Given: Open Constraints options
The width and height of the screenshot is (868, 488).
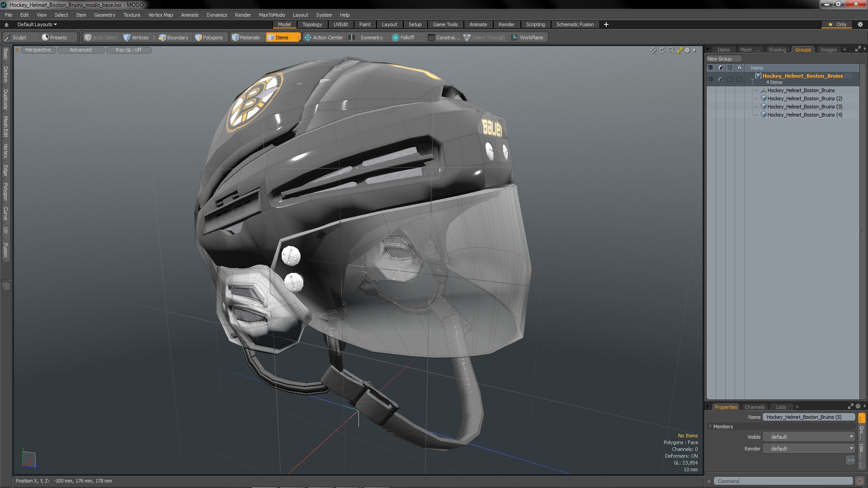Looking at the screenshot, I should [x=443, y=38].
